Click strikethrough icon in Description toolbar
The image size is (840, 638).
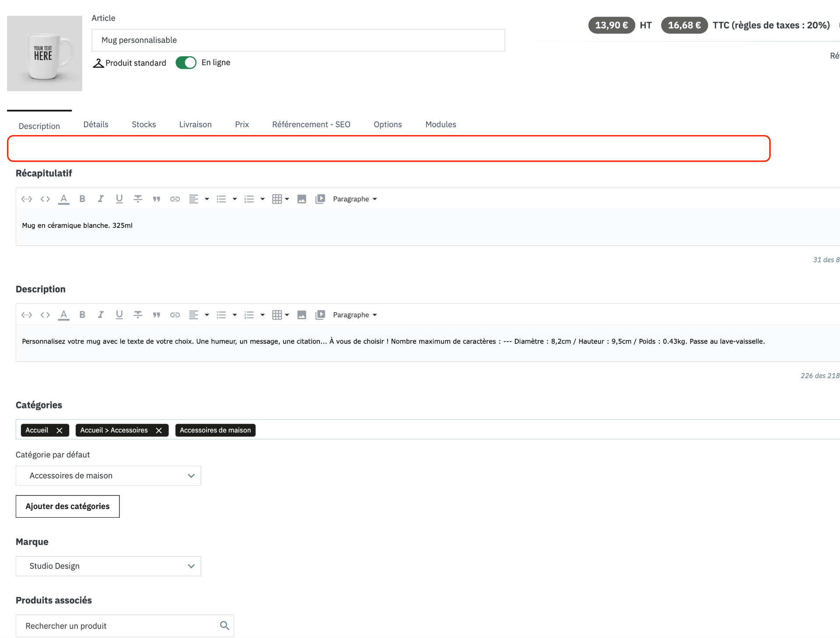138,315
